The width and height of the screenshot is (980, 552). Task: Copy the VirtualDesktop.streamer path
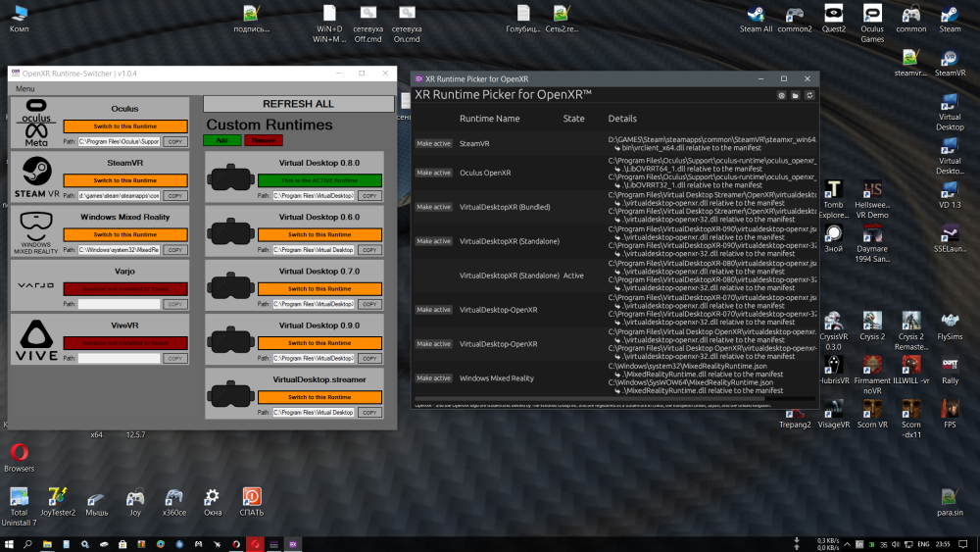point(369,413)
